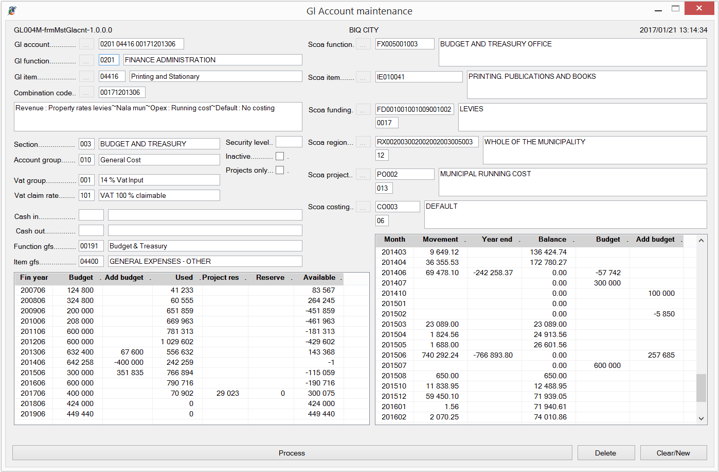Viewport: 719px width, 472px height.
Task: Click the monthly table scrollbar thumb
Action: pos(701,388)
